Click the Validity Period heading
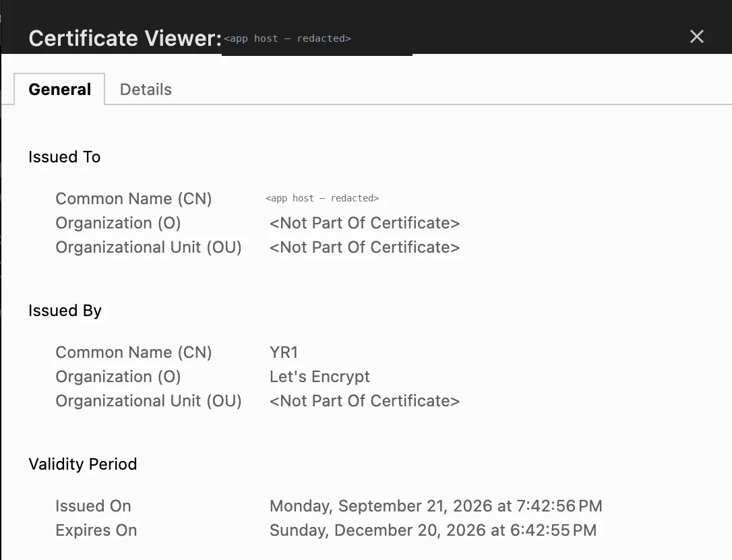This screenshot has width=732, height=560. click(83, 464)
